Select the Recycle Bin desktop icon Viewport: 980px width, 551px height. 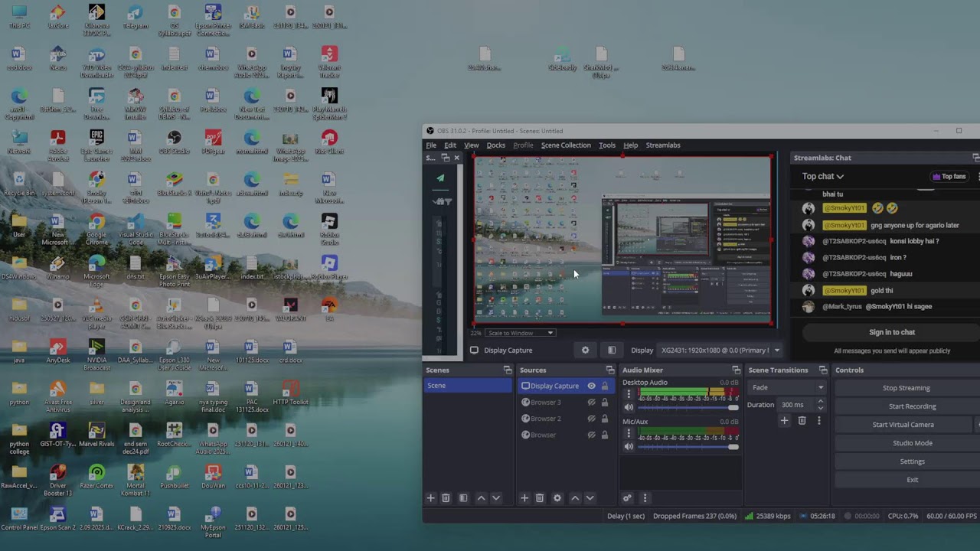(19, 184)
